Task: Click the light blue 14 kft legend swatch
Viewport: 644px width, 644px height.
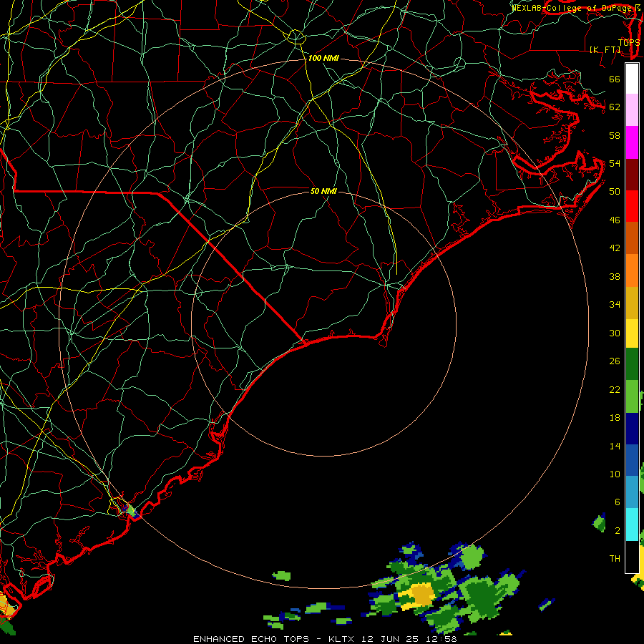Action: pyautogui.click(x=632, y=492)
